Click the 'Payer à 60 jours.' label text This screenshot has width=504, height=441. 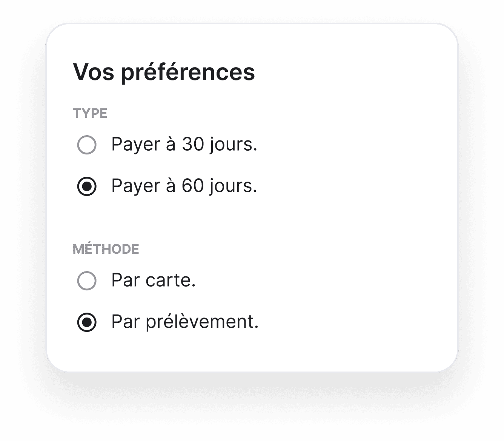point(184,186)
